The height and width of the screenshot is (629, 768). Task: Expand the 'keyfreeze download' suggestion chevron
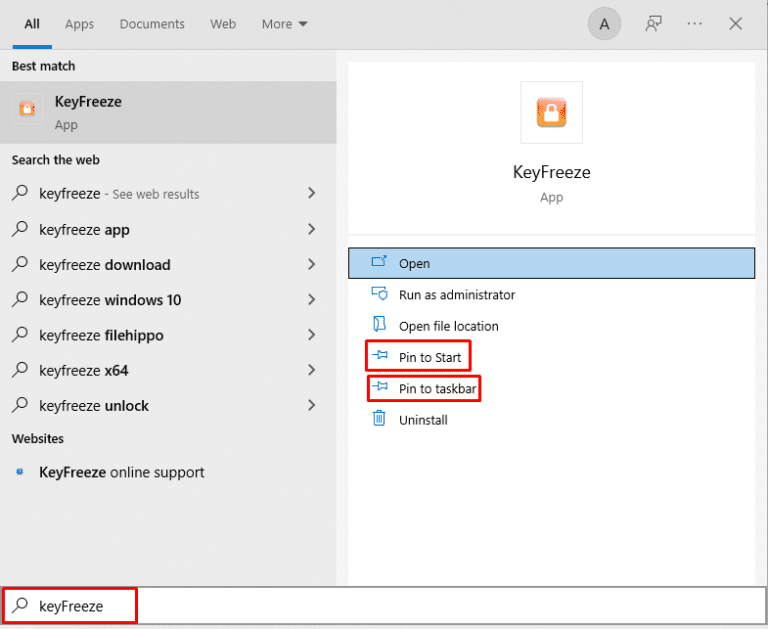[x=312, y=264]
